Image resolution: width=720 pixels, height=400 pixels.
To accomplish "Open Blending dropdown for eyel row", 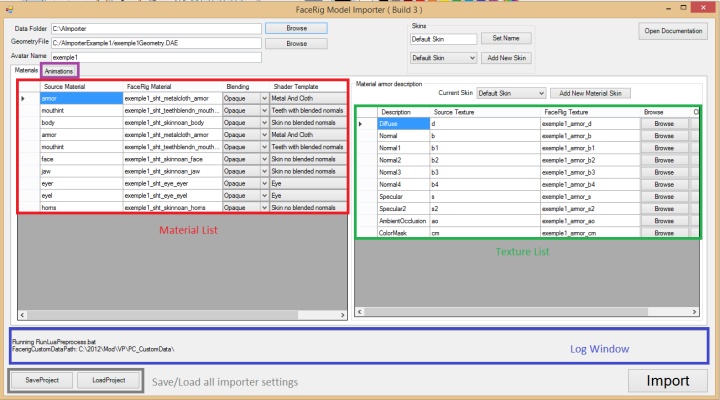I will [x=264, y=196].
